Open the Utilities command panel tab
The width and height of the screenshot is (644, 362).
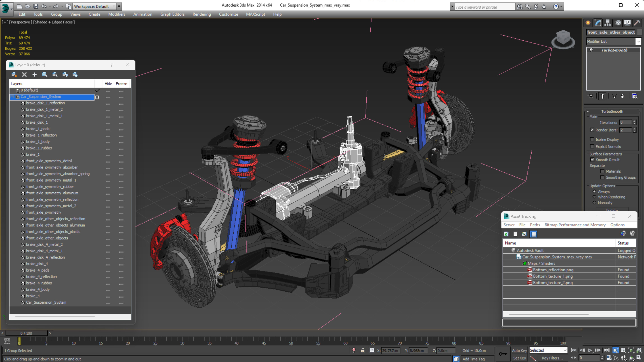[x=637, y=23]
